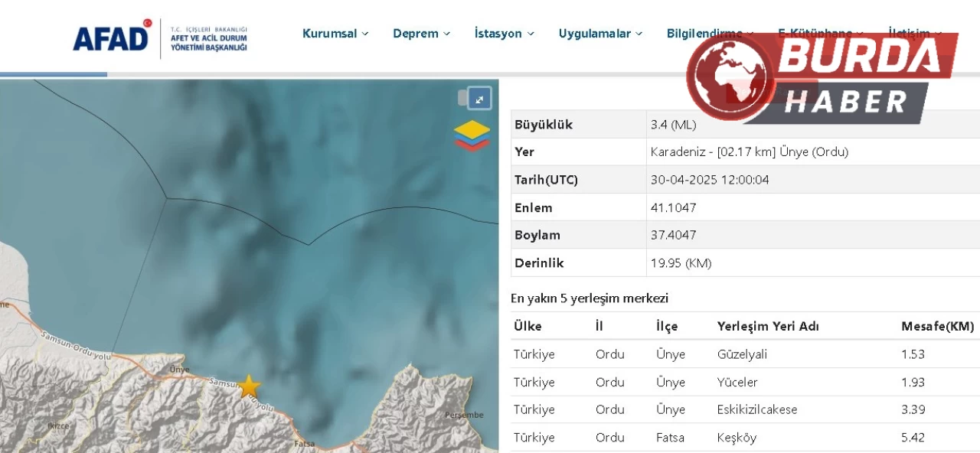980x453 pixels.
Task: Click the 'En yakın 5 yerleşim merkezi' heading
Action: pyautogui.click(x=590, y=298)
